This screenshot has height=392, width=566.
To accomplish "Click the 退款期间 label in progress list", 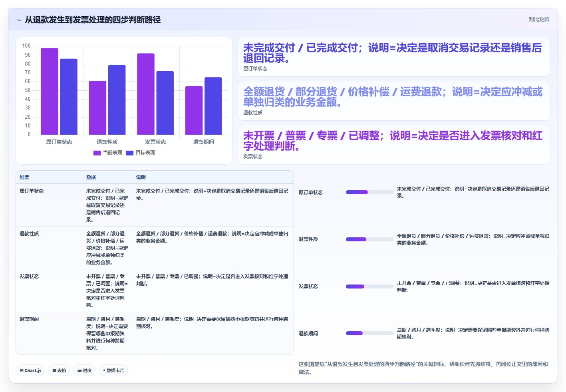I will click(308, 334).
